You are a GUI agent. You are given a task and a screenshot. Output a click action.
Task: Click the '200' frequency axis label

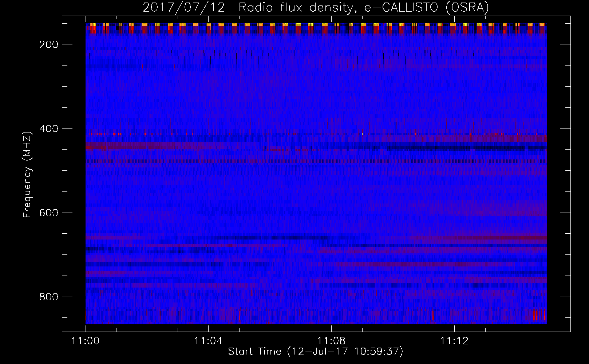point(48,44)
